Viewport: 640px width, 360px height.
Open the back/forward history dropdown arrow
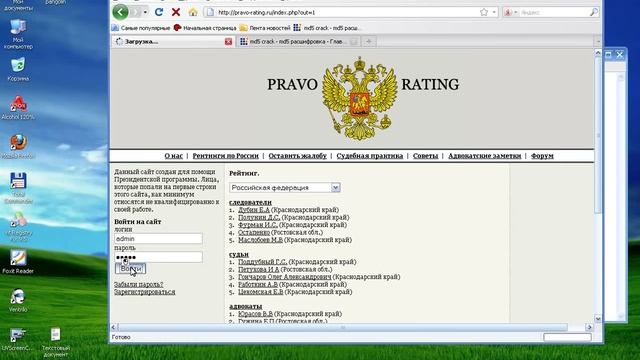click(145, 12)
